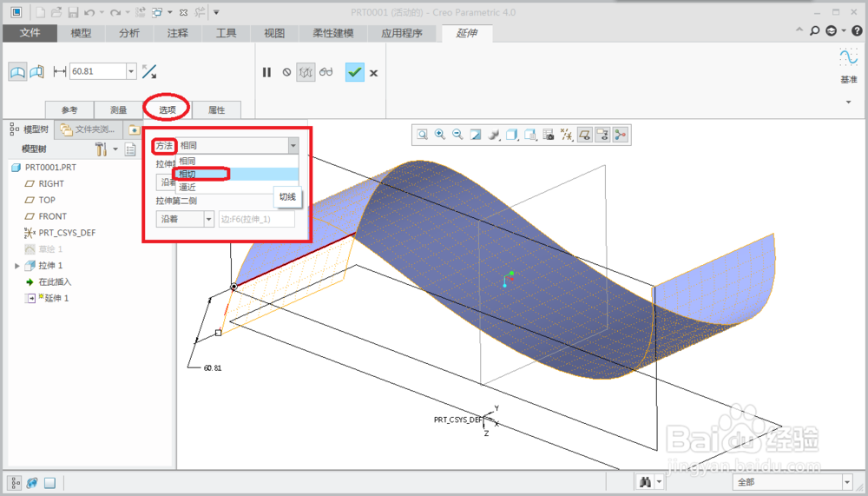This screenshot has width=868, height=496.
Task: Switch to 分析 ribbon tab
Action: [129, 33]
